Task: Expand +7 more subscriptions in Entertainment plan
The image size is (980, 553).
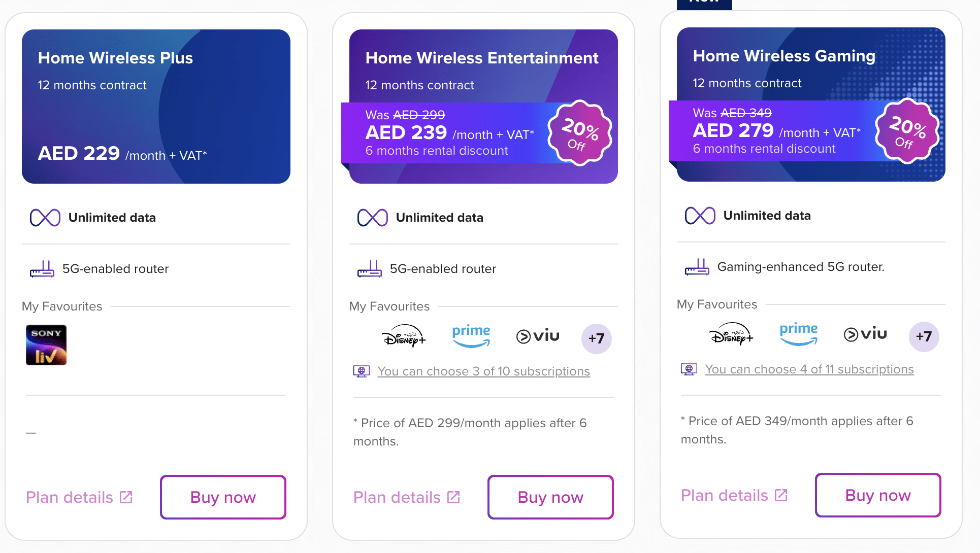Action: point(596,338)
